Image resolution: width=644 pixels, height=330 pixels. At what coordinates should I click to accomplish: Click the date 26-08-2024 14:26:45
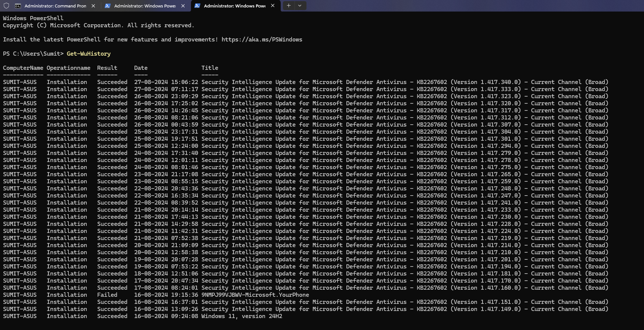tap(166, 110)
